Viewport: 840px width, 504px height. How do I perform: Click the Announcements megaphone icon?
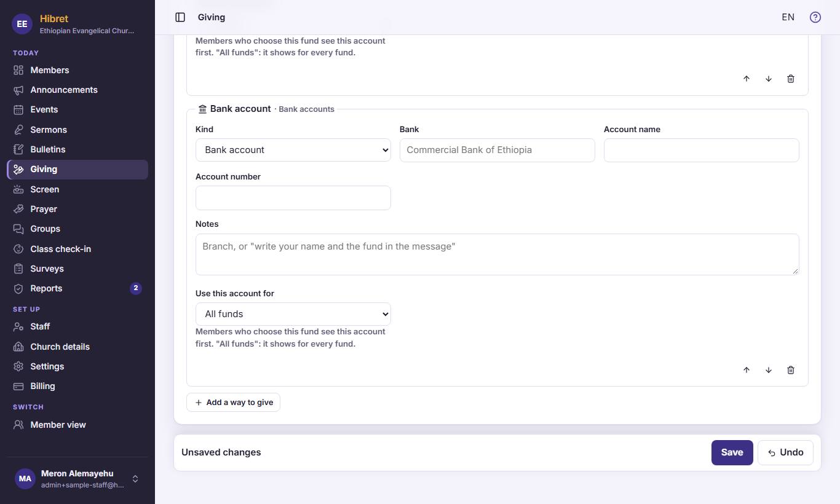point(18,90)
